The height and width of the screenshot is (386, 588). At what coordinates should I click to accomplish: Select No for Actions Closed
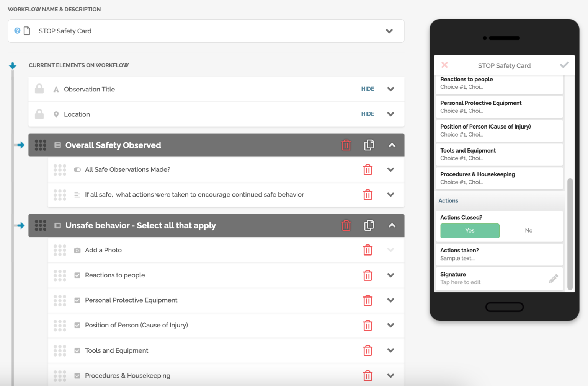pyautogui.click(x=529, y=231)
